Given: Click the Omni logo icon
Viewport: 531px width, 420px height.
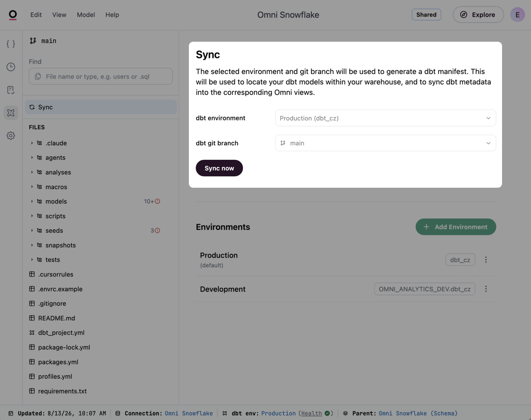Looking at the screenshot, I should click(13, 15).
